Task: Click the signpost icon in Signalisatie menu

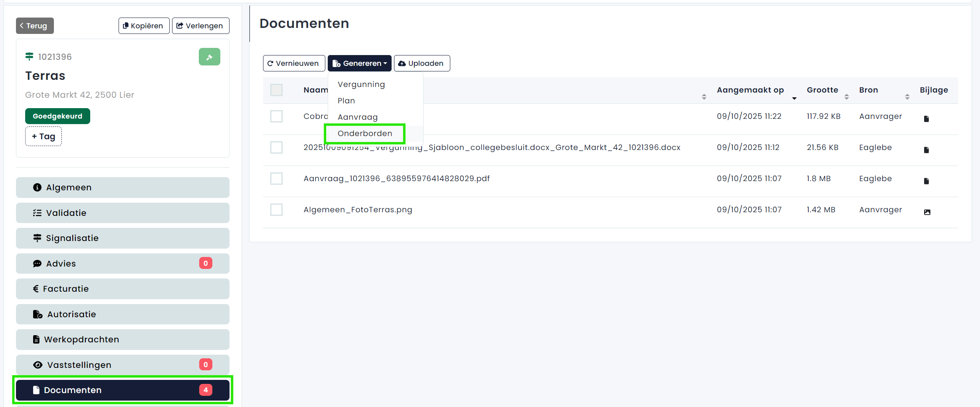Action: pos(37,238)
